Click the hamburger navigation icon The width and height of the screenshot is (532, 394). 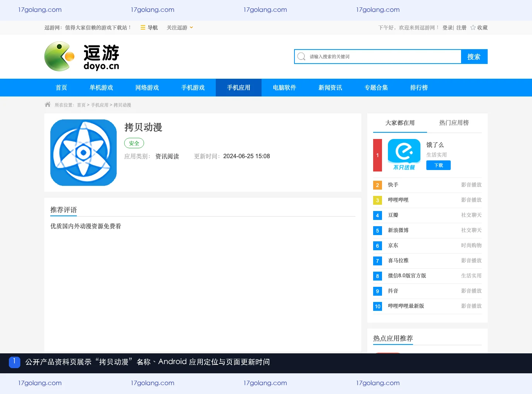143,27
